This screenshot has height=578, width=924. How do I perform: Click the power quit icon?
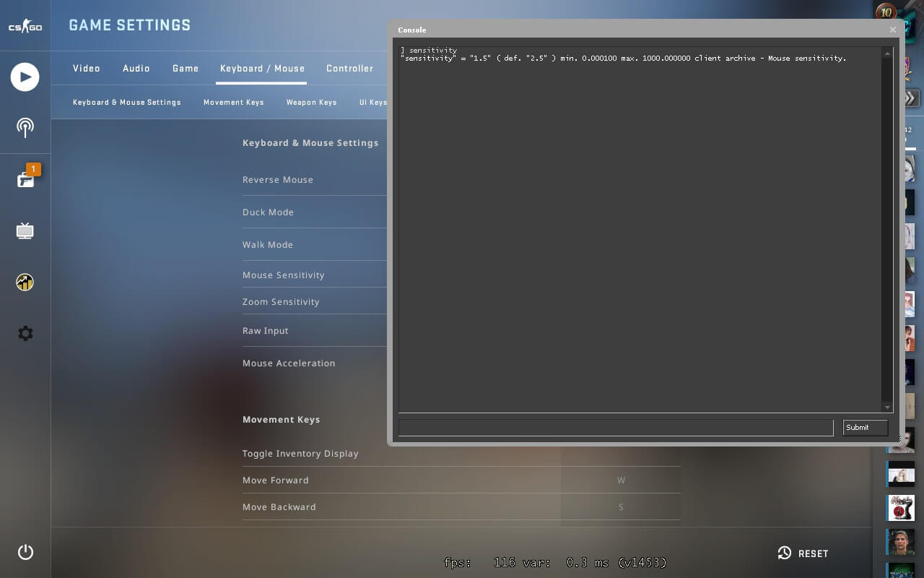click(x=25, y=553)
